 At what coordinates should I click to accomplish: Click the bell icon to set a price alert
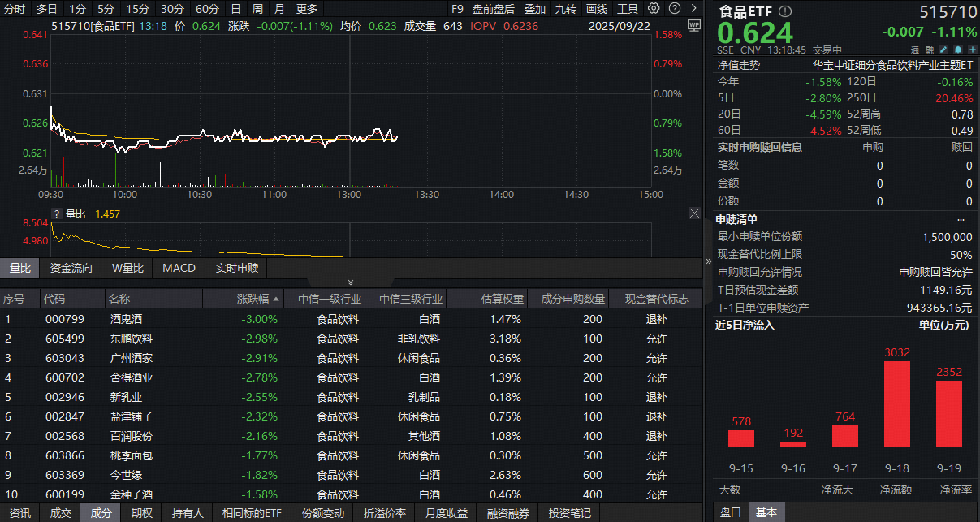click(x=959, y=50)
